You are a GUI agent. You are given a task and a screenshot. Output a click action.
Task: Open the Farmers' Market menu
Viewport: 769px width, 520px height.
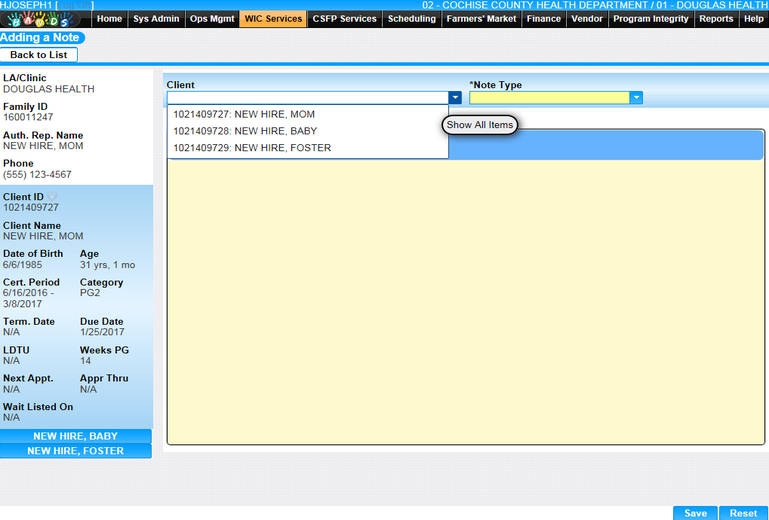[481, 19]
